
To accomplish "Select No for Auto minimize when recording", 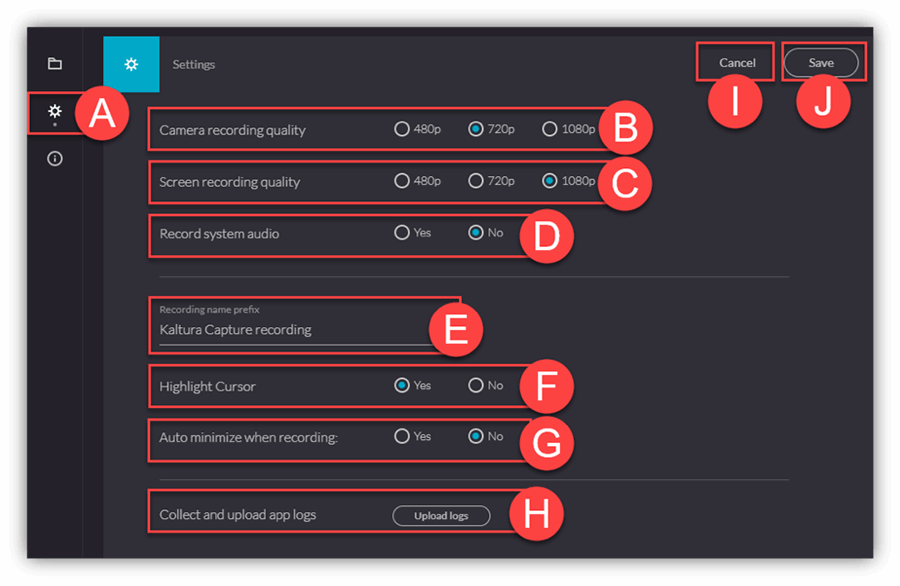I will (x=475, y=436).
